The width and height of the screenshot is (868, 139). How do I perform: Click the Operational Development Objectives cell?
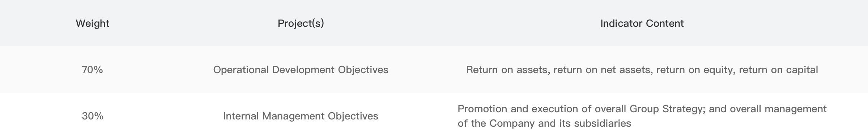[x=301, y=69]
